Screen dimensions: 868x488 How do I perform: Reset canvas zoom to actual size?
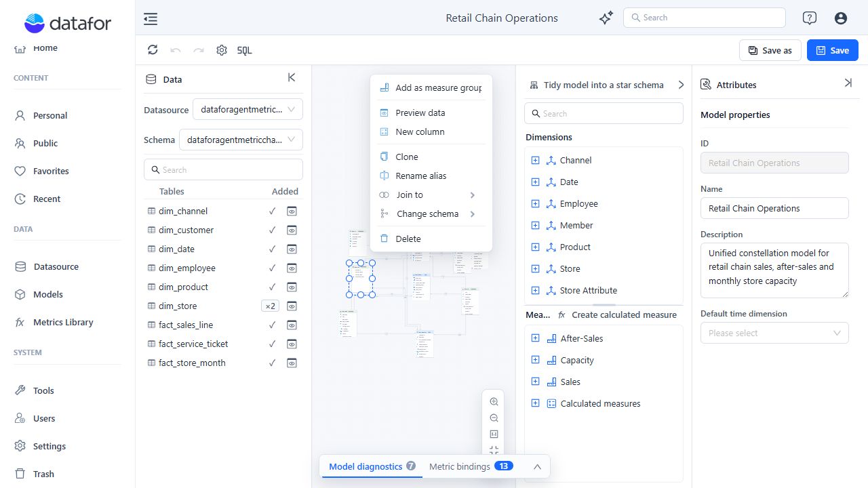[494, 434]
